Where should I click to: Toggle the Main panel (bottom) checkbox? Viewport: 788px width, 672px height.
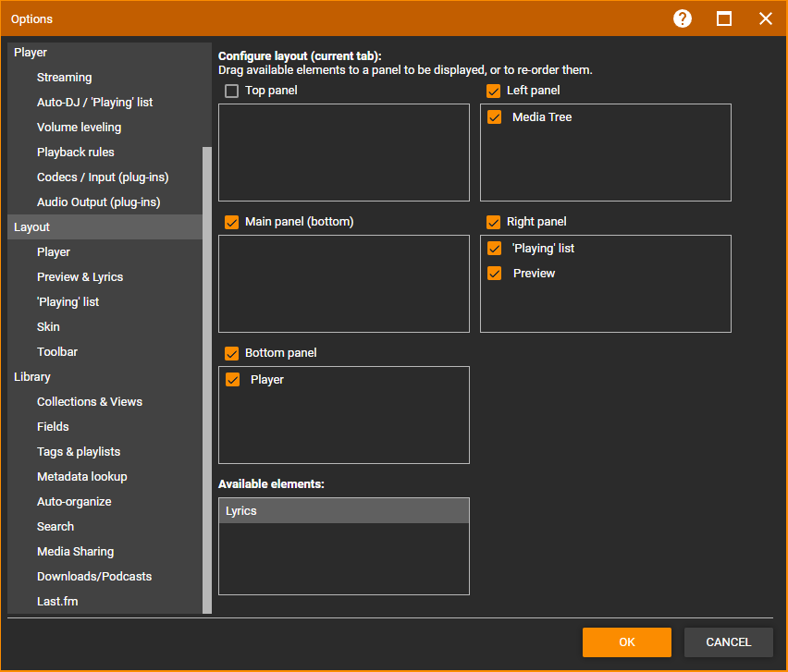(x=231, y=222)
